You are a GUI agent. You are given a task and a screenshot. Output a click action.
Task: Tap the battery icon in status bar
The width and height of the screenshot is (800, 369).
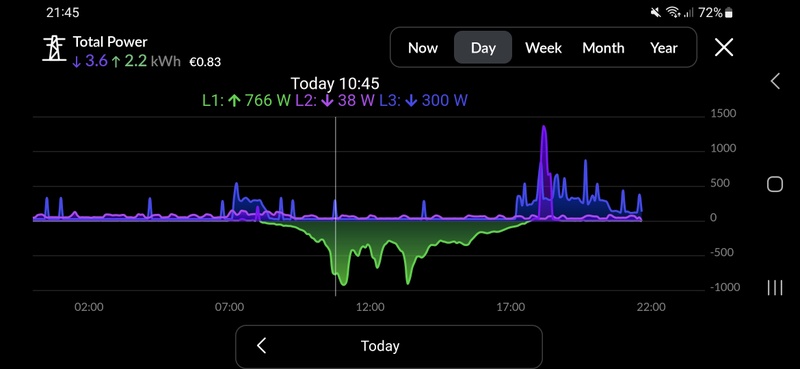(729, 13)
